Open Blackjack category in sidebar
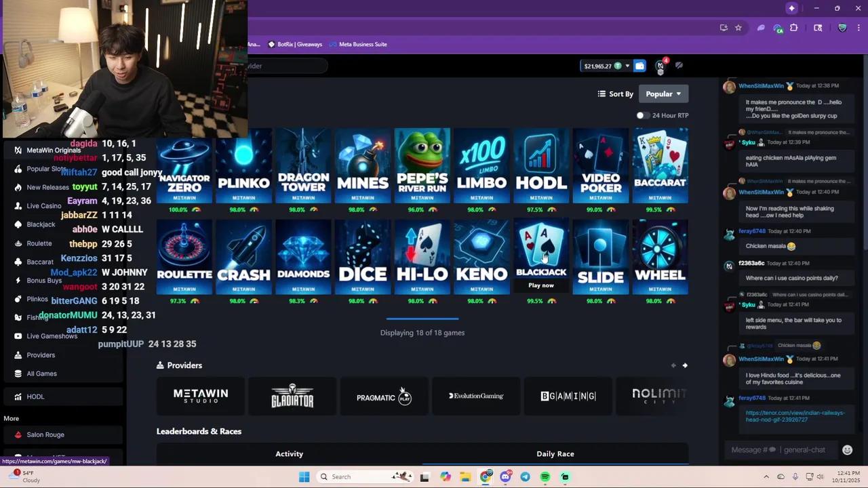The height and width of the screenshot is (488, 868). pyautogui.click(x=41, y=224)
